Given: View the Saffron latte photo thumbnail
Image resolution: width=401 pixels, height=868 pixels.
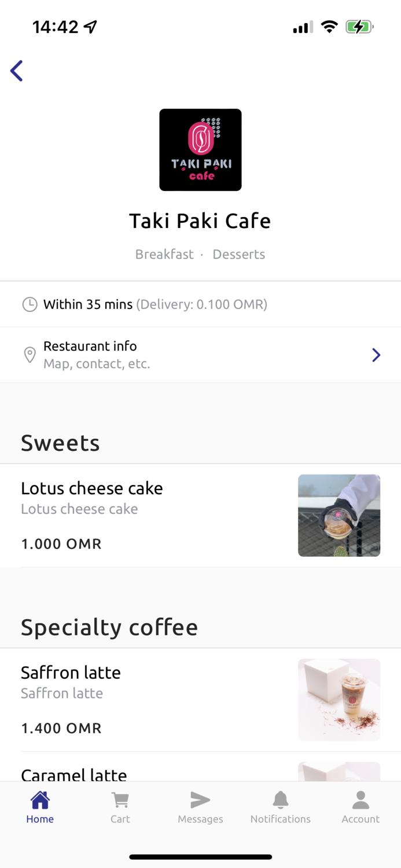Looking at the screenshot, I should (x=339, y=699).
